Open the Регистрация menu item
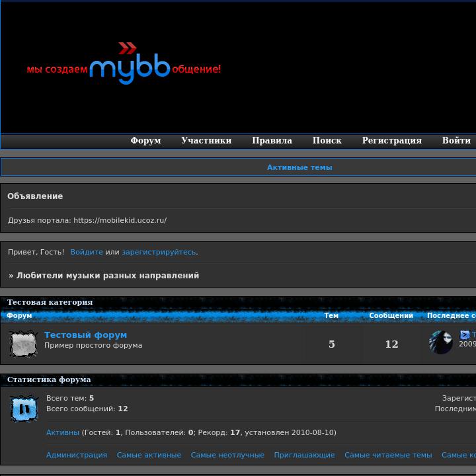 [x=392, y=140]
